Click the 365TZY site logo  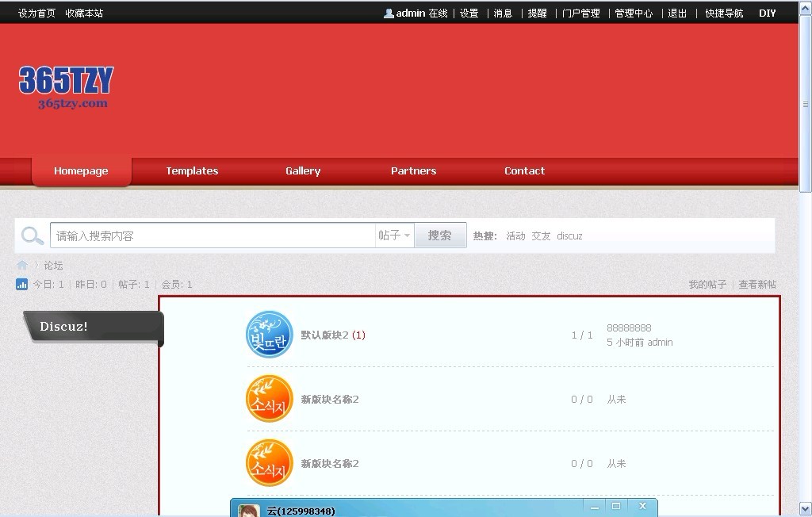coord(66,87)
